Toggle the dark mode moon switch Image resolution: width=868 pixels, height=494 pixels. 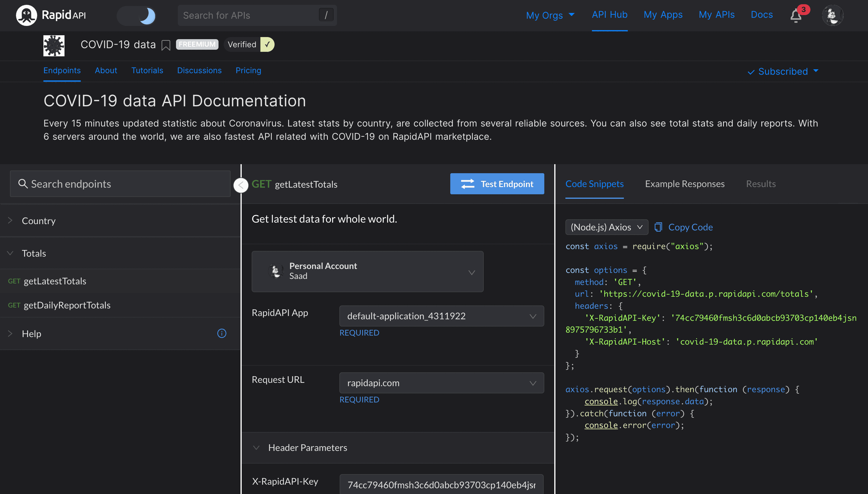[137, 16]
